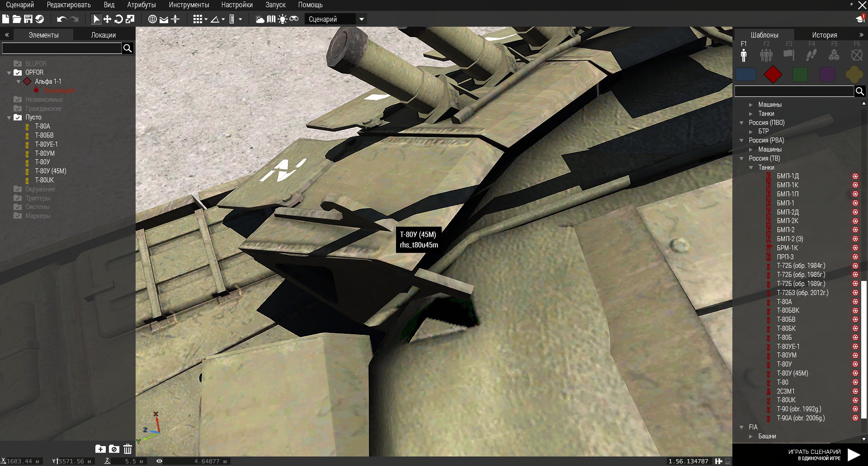Image resolution: width=868 pixels, height=466 pixels.
Task: Collapse the Россия (ТВ) faction
Action: [741, 158]
